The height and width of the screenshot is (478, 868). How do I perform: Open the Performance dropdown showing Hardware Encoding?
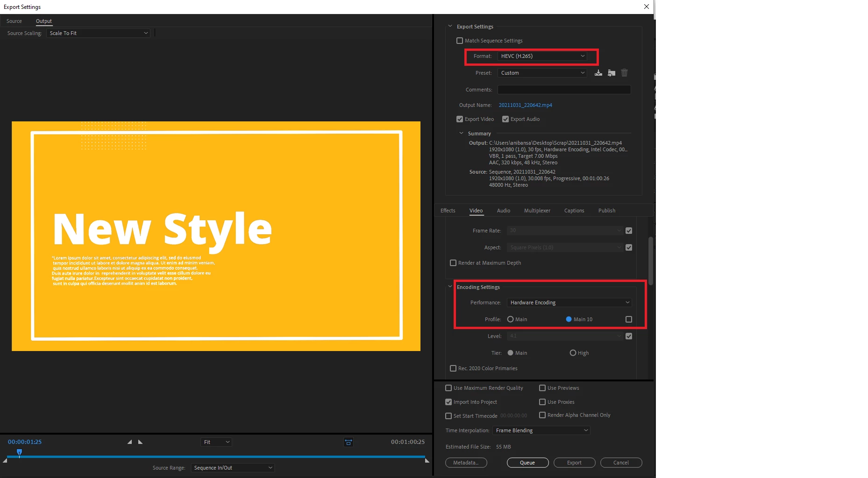coord(569,302)
